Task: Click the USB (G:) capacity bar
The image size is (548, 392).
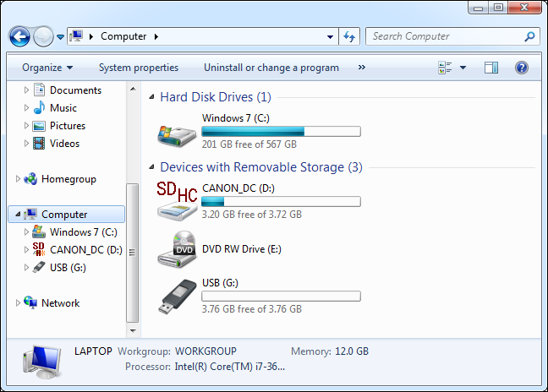Action: pyautogui.click(x=281, y=297)
